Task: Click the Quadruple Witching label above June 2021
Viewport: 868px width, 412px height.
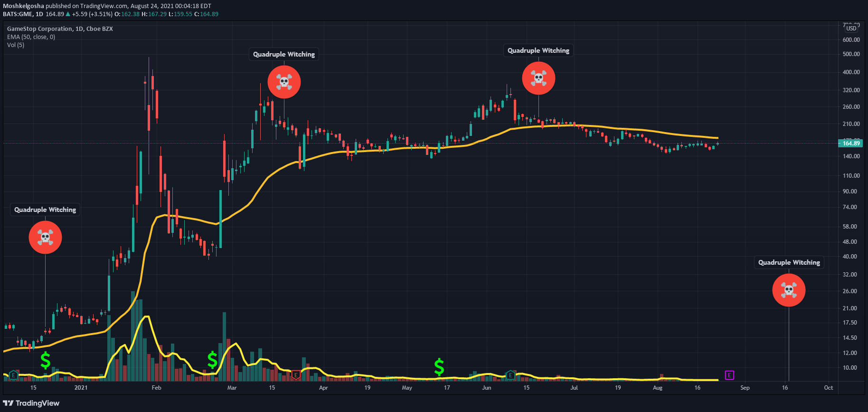Action: coord(538,50)
